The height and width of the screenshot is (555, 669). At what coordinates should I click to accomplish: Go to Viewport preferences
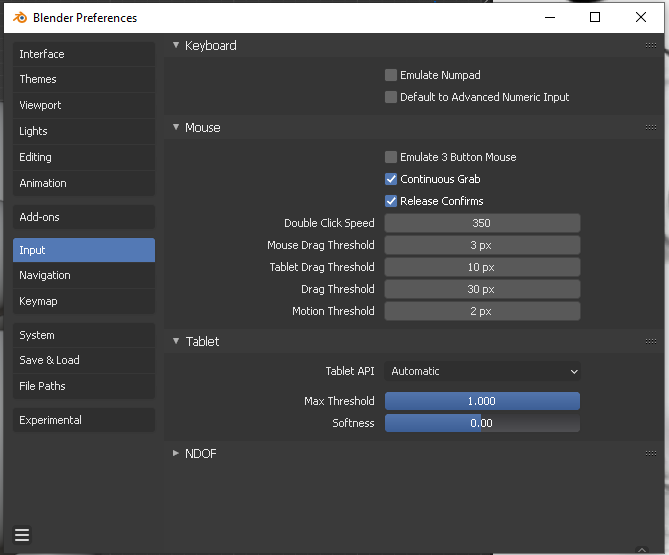[84, 105]
